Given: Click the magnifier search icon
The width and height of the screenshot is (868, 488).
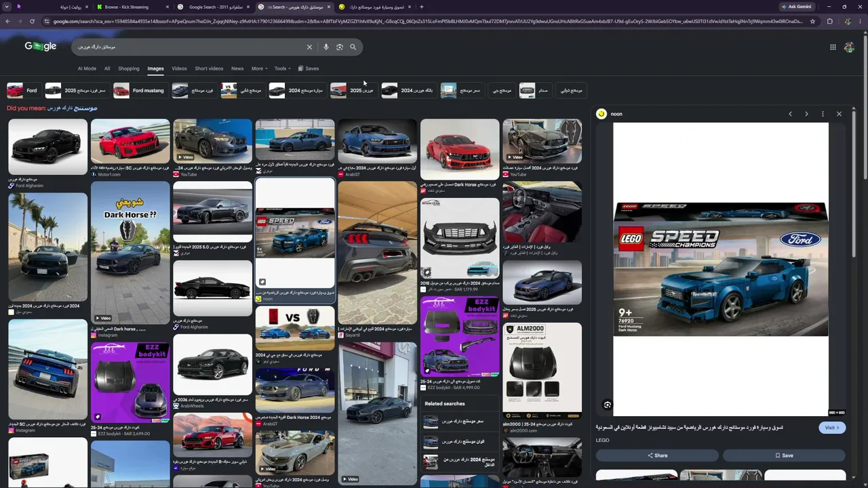Looking at the screenshot, I should pyautogui.click(x=353, y=47).
